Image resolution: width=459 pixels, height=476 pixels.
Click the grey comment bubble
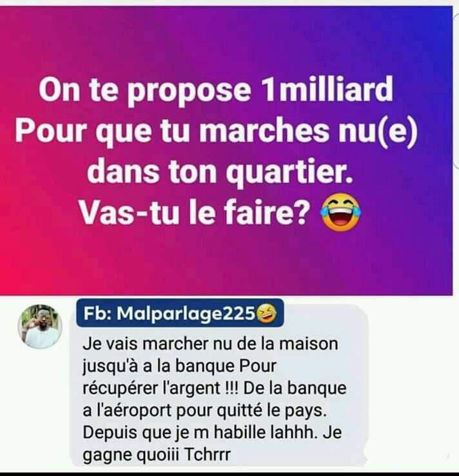point(219,385)
